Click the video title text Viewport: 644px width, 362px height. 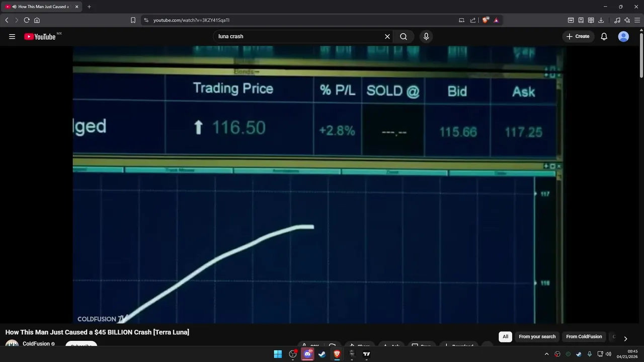(97, 332)
